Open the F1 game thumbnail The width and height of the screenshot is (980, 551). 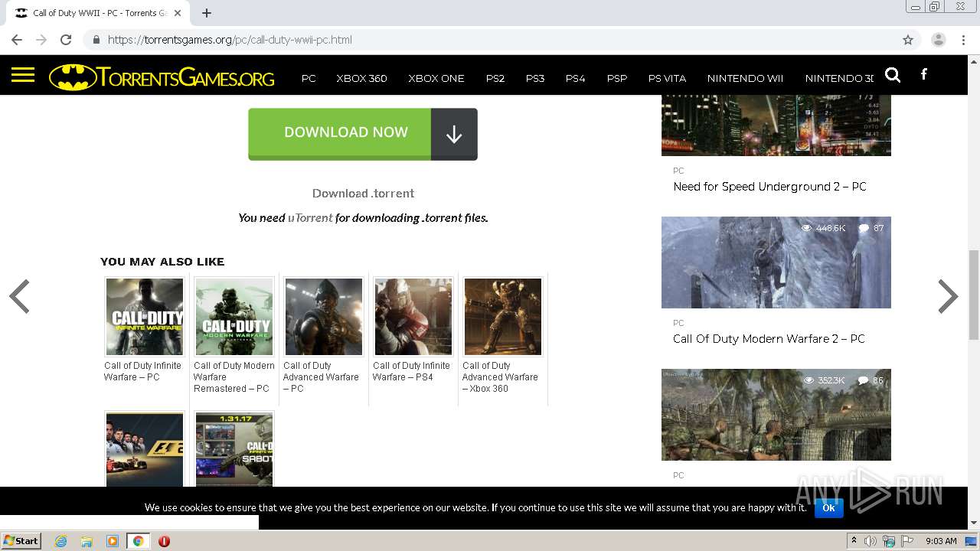tap(145, 449)
